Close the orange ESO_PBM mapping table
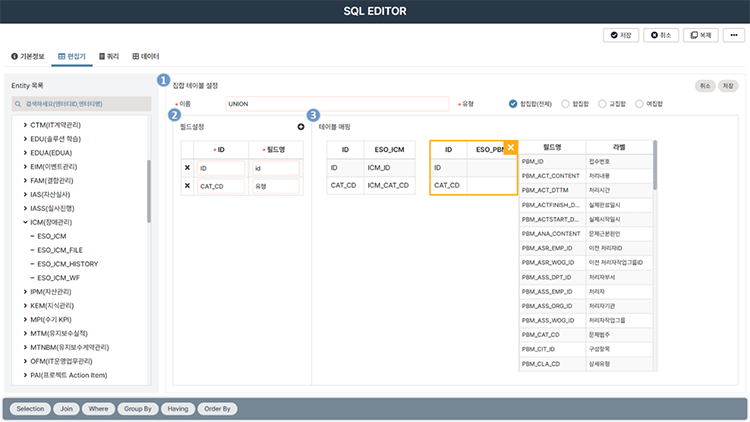750x422 pixels. pyautogui.click(x=510, y=148)
